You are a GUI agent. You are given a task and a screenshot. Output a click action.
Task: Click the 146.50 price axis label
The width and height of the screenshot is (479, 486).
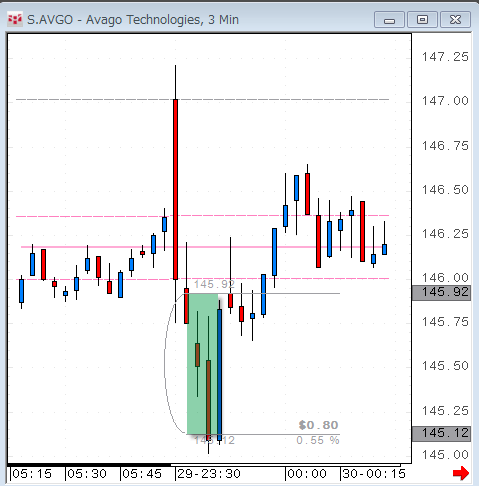[x=445, y=190]
